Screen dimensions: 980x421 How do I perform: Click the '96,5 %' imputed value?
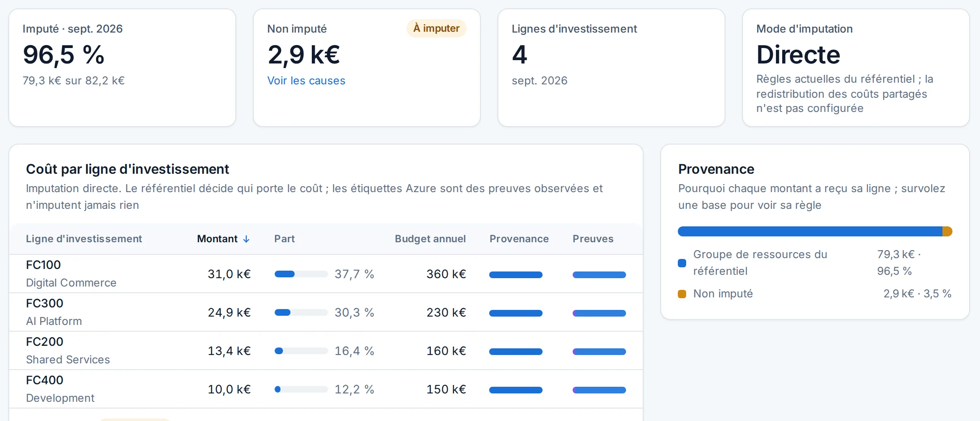(x=64, y=55)
